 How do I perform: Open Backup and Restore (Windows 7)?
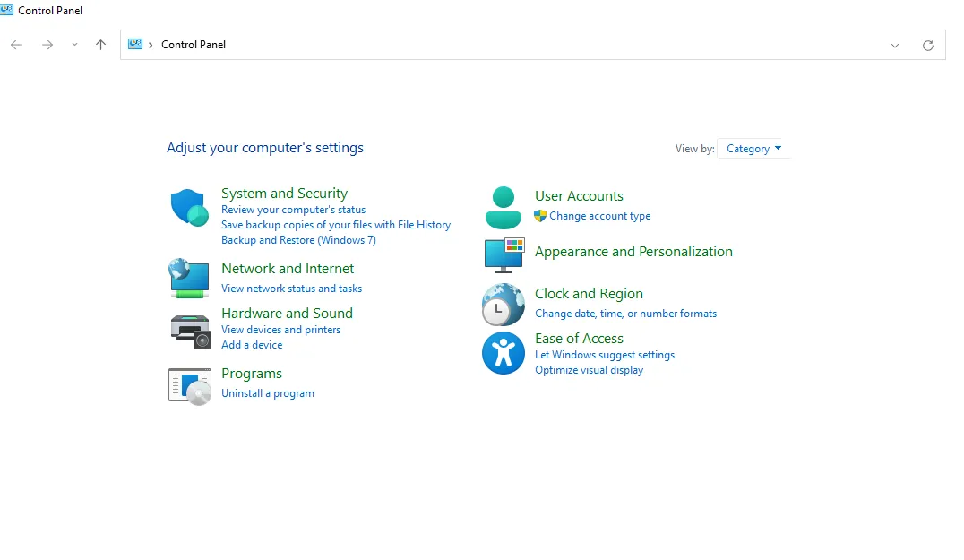tap(298, 240)
